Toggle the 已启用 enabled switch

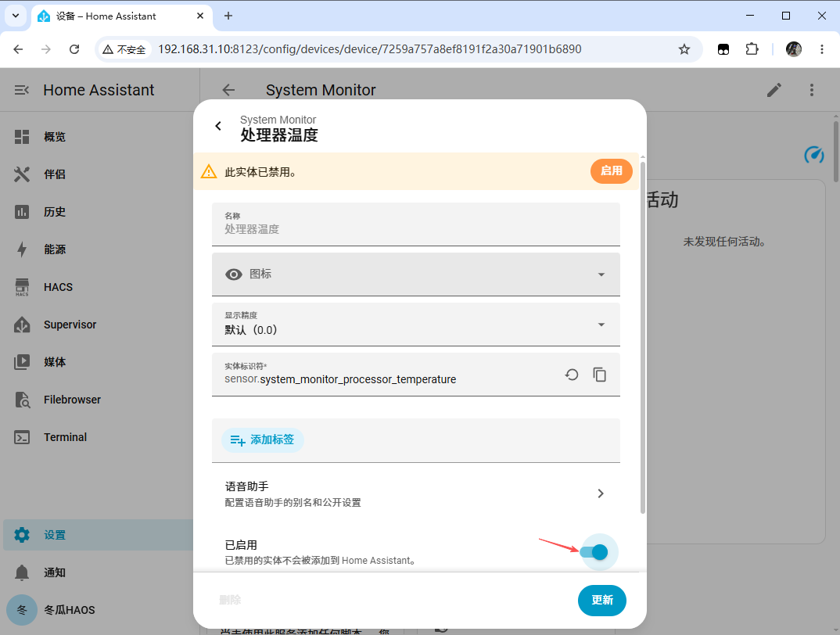(594, 552)
